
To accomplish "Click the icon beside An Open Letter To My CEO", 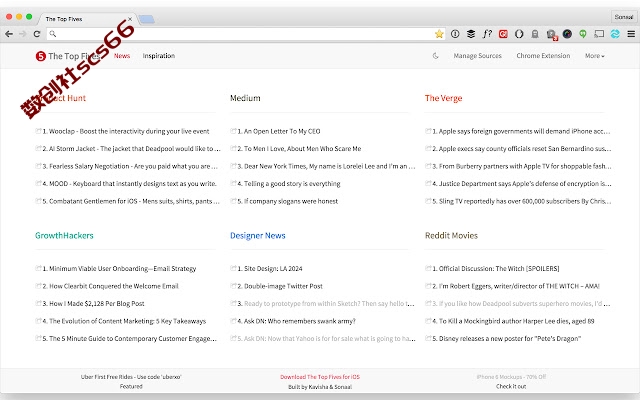I will pos(233,131).
